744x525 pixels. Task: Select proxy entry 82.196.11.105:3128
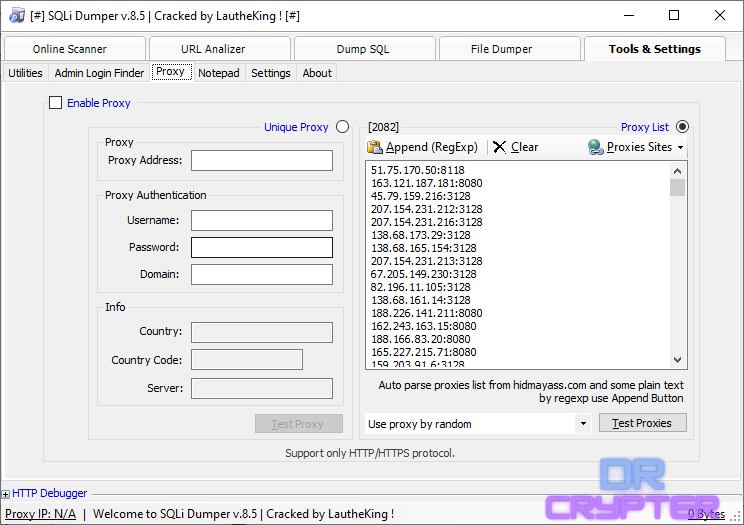click(420, 287)
